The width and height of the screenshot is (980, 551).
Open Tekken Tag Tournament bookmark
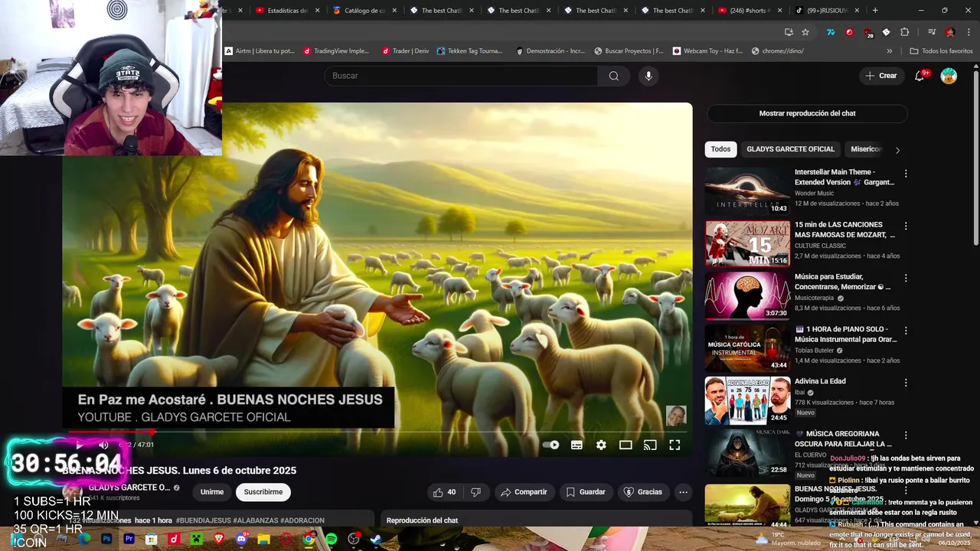(469, 51)
